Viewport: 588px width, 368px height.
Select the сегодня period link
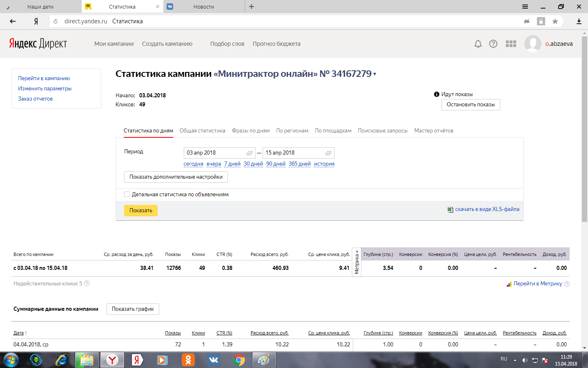(194, 164)
